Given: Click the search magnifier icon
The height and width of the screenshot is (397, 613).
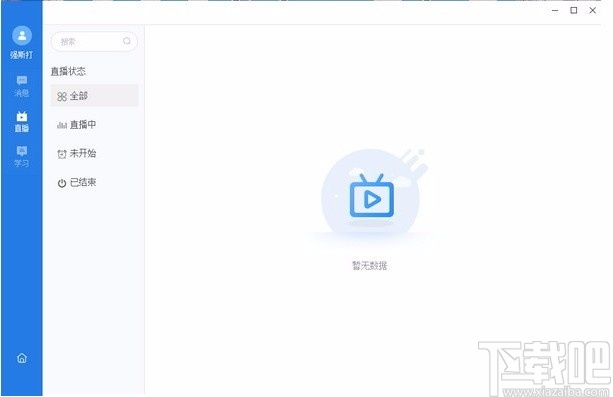Looking at the screenshot, I should pos(127,41).
